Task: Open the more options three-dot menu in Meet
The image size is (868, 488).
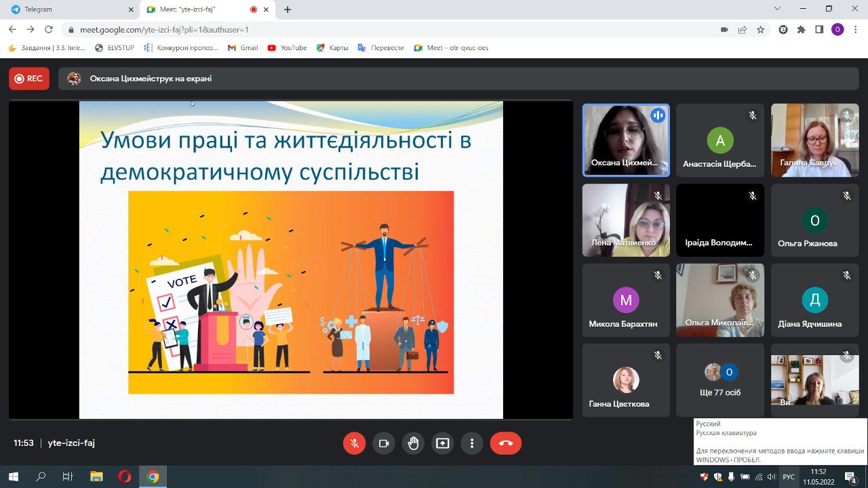Action: 472,443
